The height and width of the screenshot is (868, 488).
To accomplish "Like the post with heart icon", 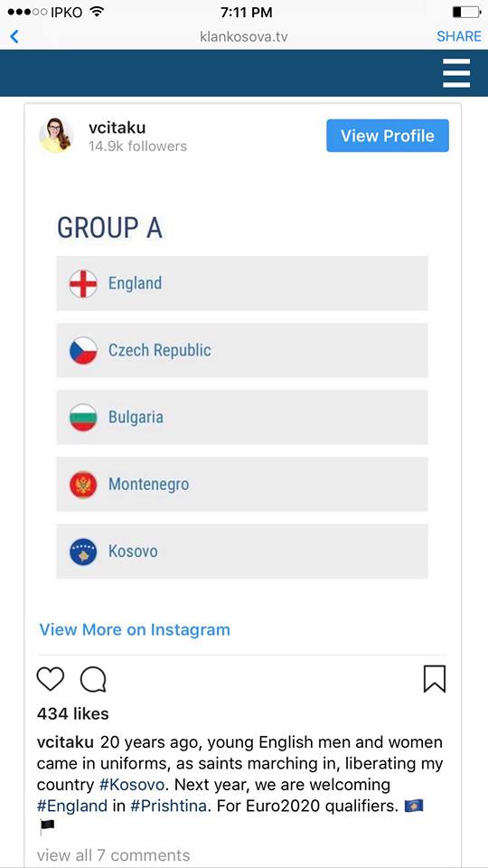I will [x=51, y=679].
